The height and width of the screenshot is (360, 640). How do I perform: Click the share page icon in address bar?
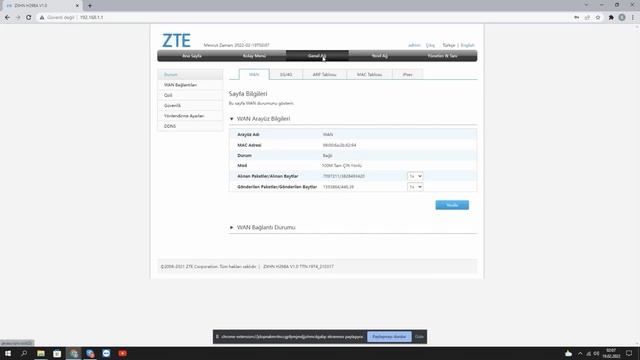(x=587, y=18)
